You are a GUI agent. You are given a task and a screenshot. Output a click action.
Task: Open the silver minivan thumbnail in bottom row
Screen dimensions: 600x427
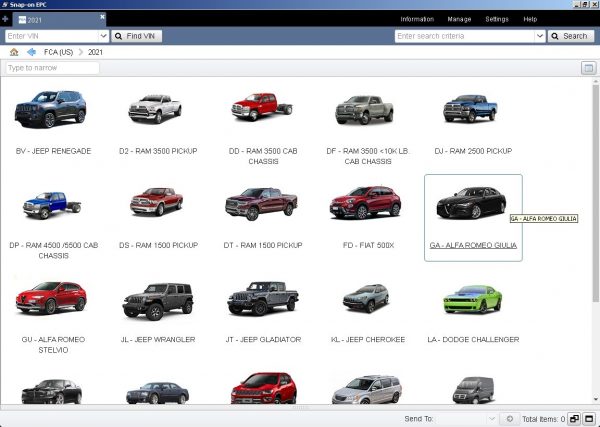click(x=367, y=390)
